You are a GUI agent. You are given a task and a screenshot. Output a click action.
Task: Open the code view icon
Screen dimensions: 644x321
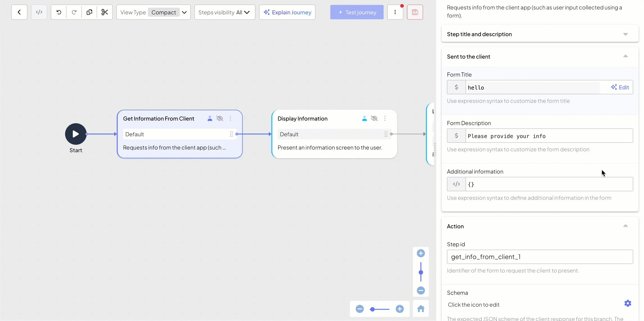click(39, 12)
